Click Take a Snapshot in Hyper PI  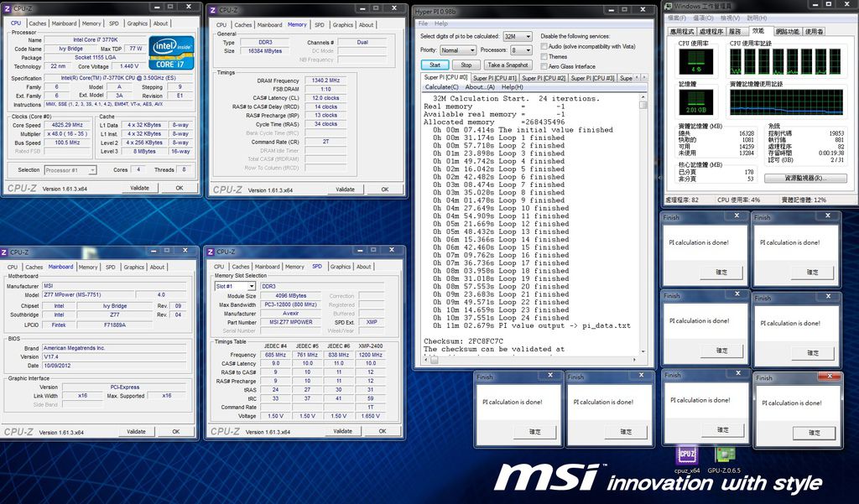pos(508,65)
